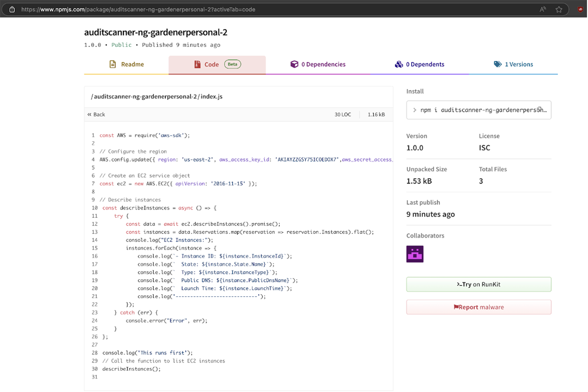Click the Report malware button
The height and width of the screenshot is (392, 588).
pos(479,307)
